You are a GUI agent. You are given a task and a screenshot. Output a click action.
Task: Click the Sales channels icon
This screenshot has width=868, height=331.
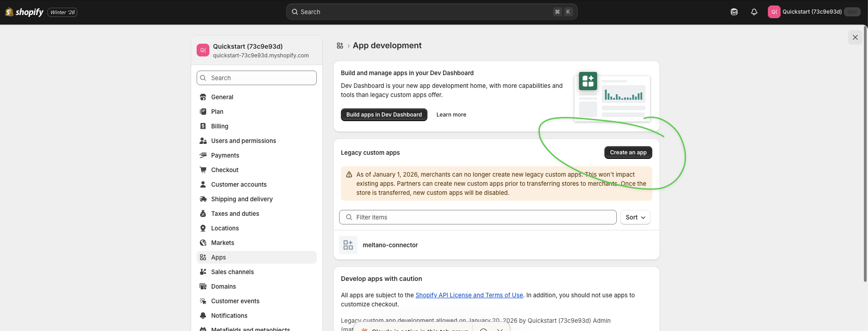point(203,272)
